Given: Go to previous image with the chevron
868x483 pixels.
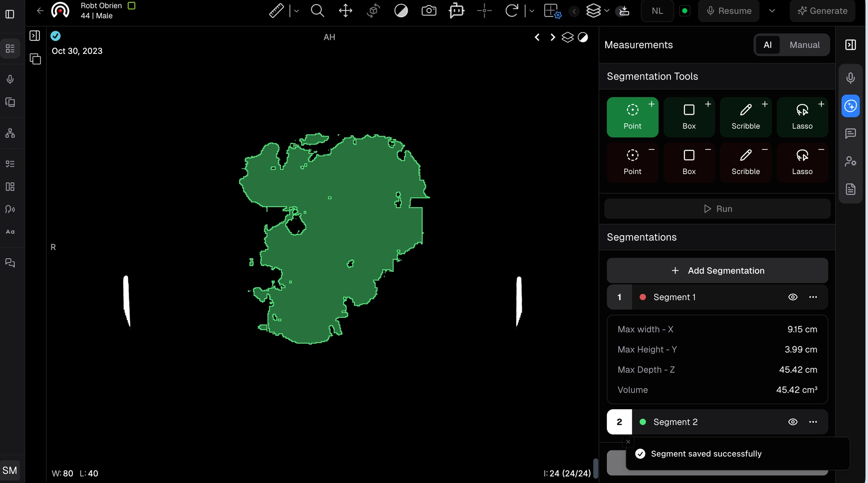Looking at the screenshot, I should click(537, 37).
